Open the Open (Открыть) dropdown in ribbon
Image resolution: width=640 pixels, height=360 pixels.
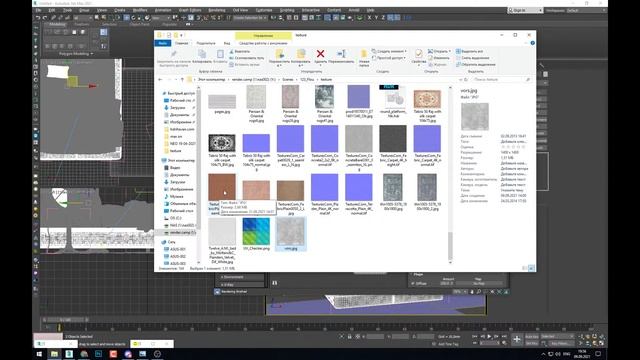439,51
